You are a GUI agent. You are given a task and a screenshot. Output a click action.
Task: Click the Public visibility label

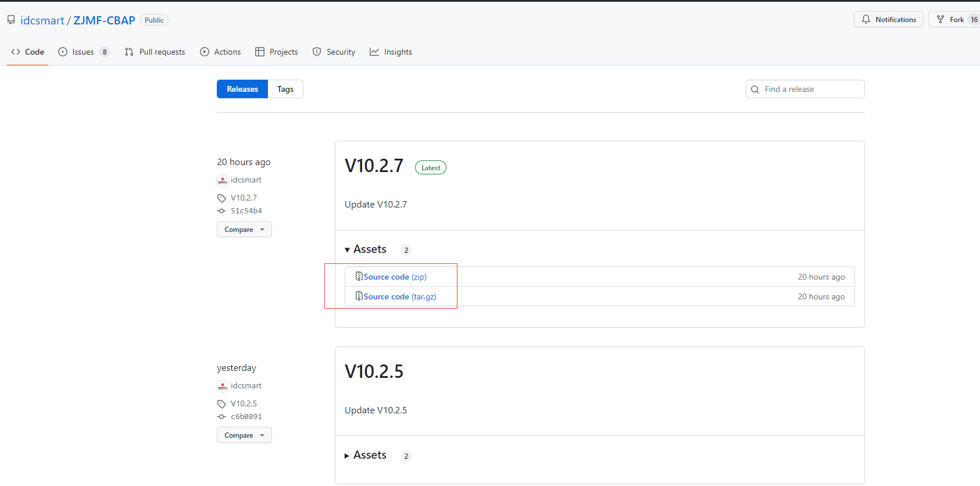coord(154,20)
